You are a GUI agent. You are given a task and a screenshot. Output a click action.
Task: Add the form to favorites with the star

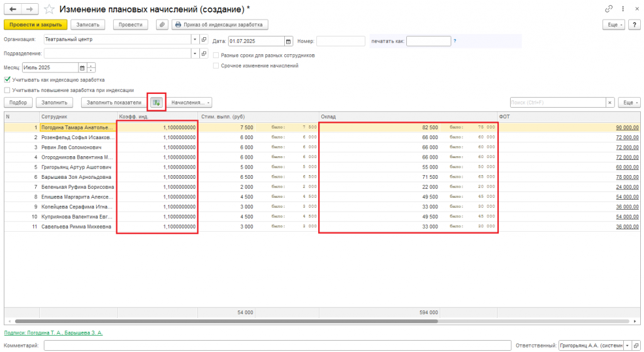49,9
